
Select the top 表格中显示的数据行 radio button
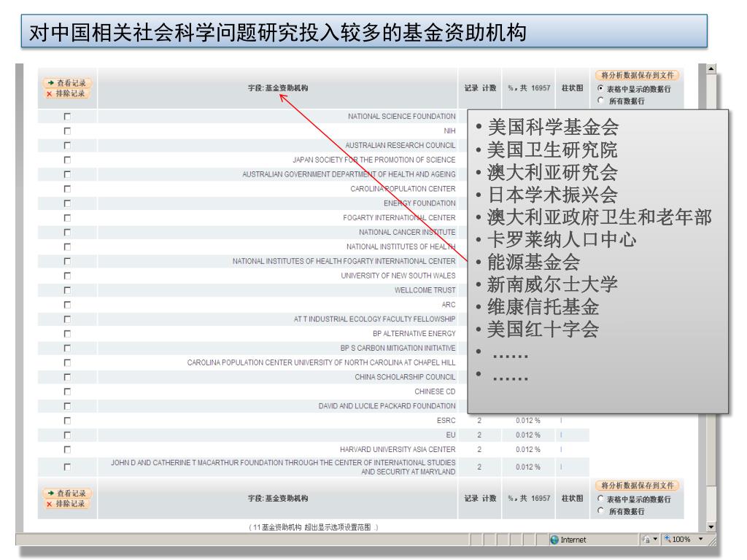click(600, 88)
